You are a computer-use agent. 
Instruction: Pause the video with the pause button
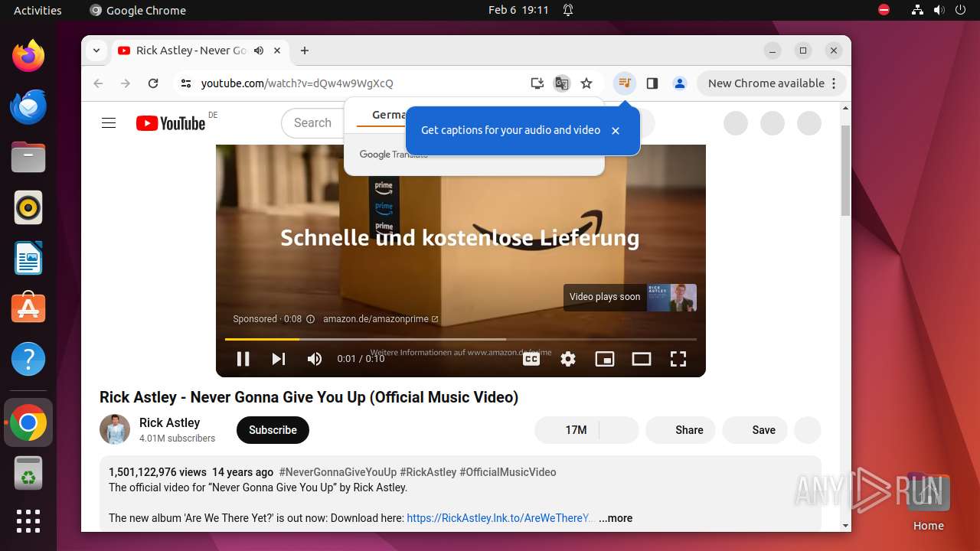tap(243, 359)
